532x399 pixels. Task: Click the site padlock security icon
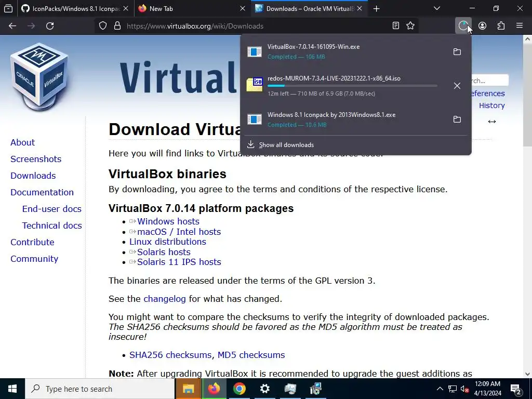pos(117,26)
